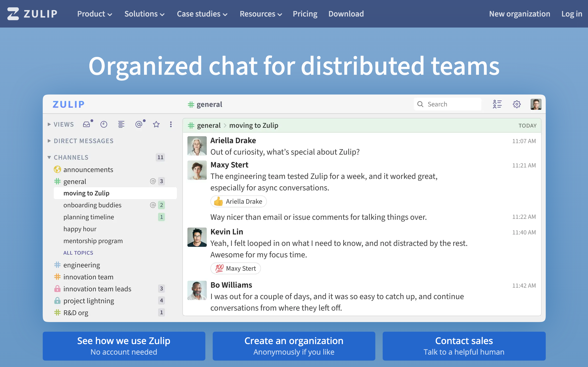Open the views three-dot menu
588x367 pixels.
point(171,125)
